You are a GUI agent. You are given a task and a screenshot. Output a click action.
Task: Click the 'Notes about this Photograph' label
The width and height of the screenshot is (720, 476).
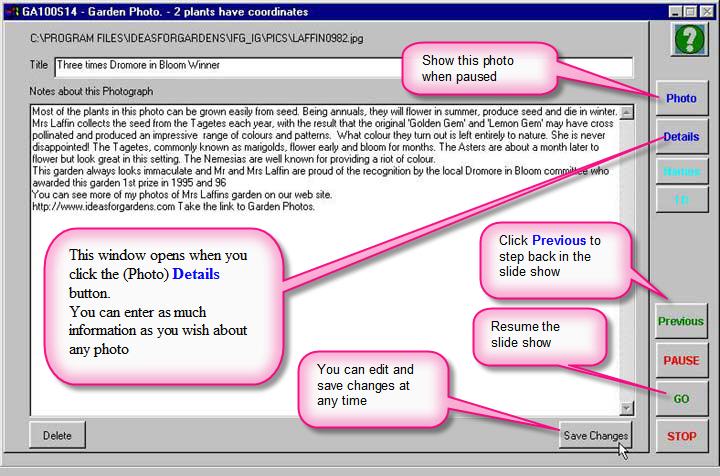pos(91,91)
